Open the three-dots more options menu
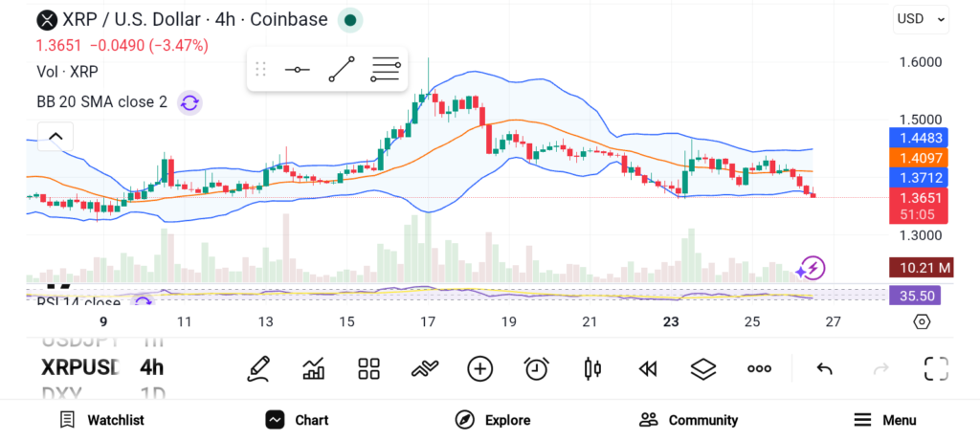 [760, 368]
